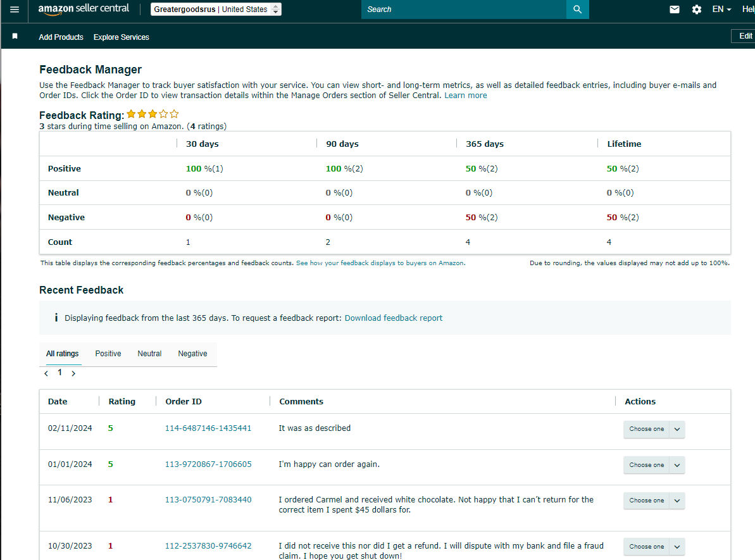
Task: Click the Amazon Seller Central logo
Action: coord(84,9)
